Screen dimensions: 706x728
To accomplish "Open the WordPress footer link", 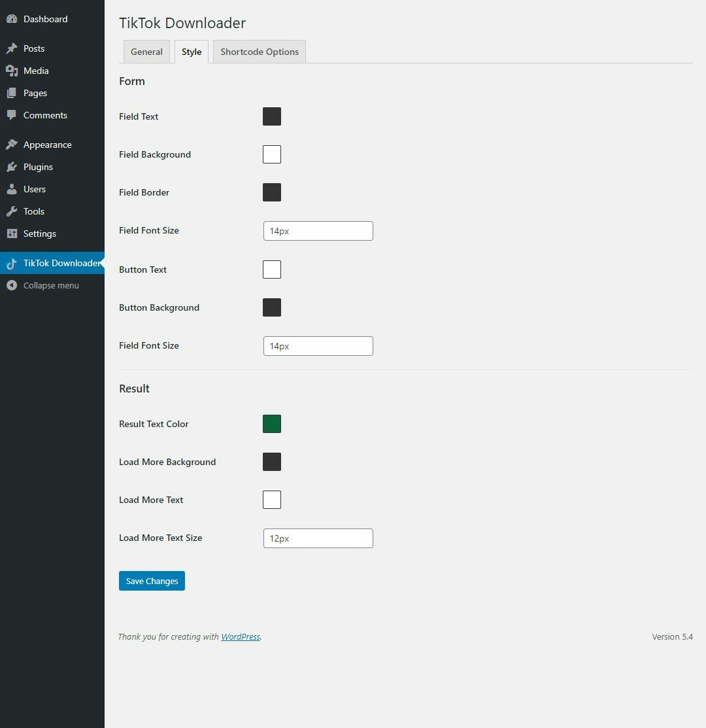I will tap(241, 636).
